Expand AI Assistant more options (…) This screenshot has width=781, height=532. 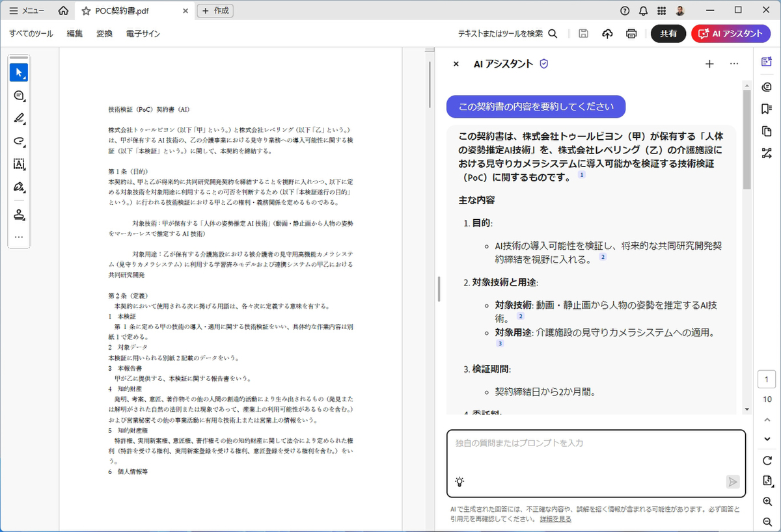734,64
